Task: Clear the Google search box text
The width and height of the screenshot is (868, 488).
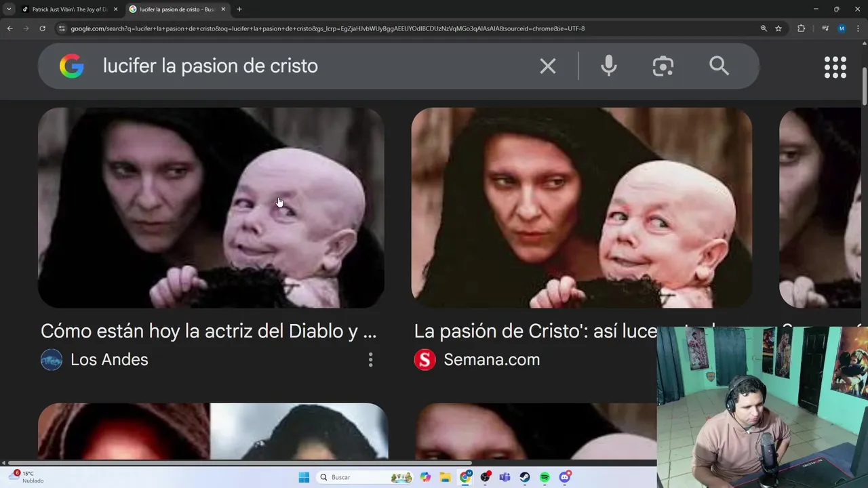Action: point(548,66)
